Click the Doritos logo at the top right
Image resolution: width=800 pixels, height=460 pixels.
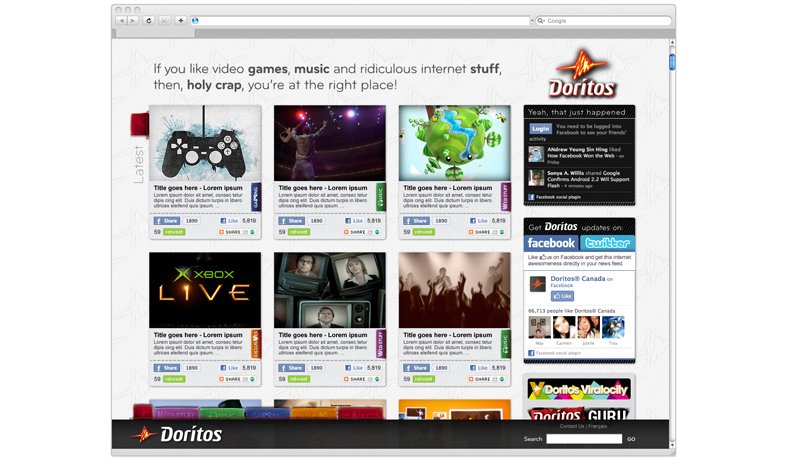[x=582, y=74]
